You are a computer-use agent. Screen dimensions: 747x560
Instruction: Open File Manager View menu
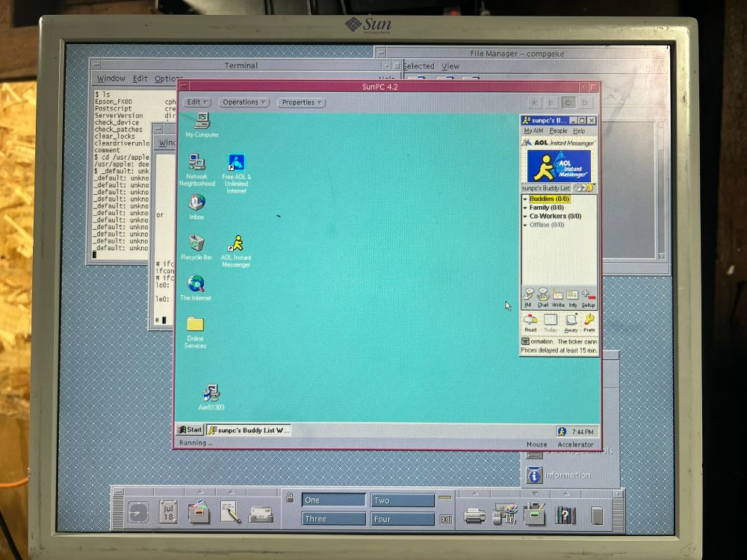click(x=450, y=66)
